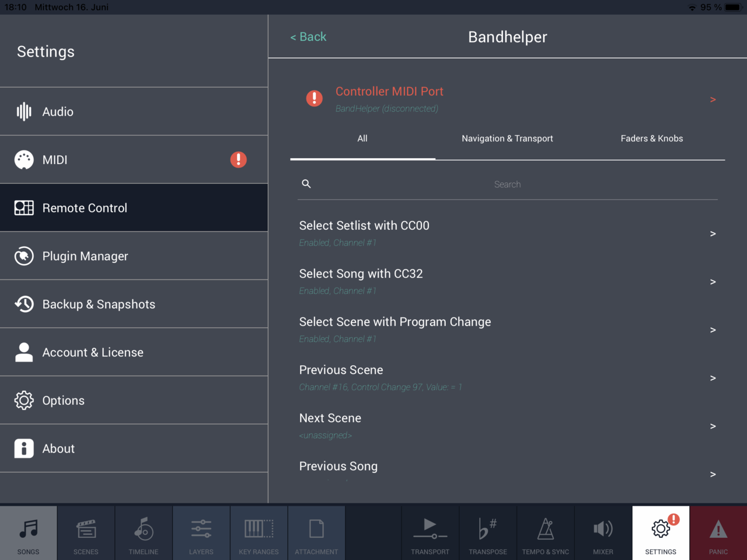Viewport: 747px width, 560px height.
Task: Open the Timeline icon
Action: point(144,529)
